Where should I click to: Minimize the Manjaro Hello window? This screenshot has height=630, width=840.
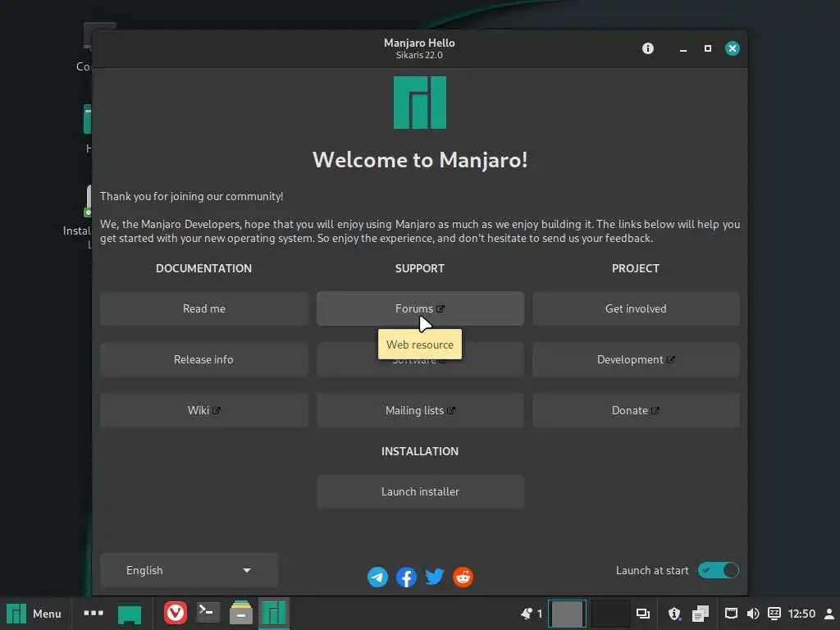click(683, 48)
